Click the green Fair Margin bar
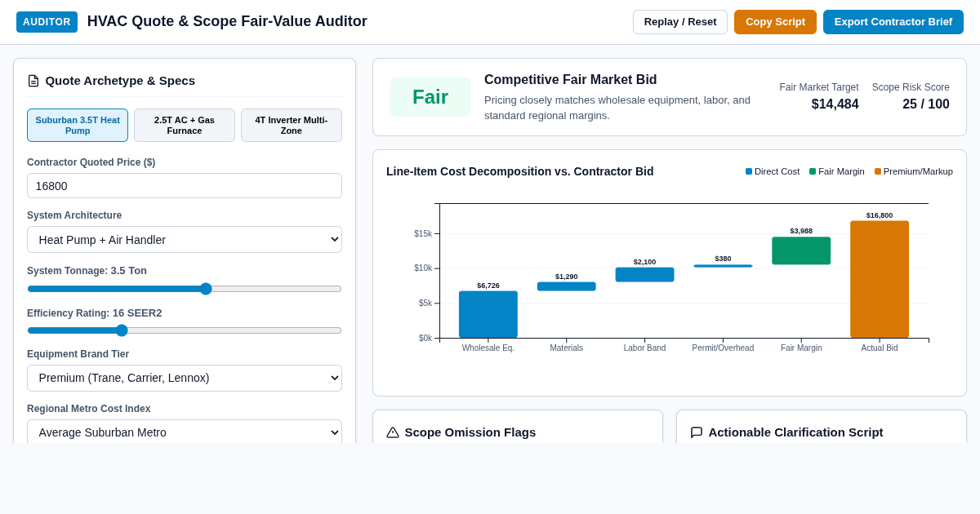Image resolution: width=980 pixels, height=514 pixels. tap(801, 250)
